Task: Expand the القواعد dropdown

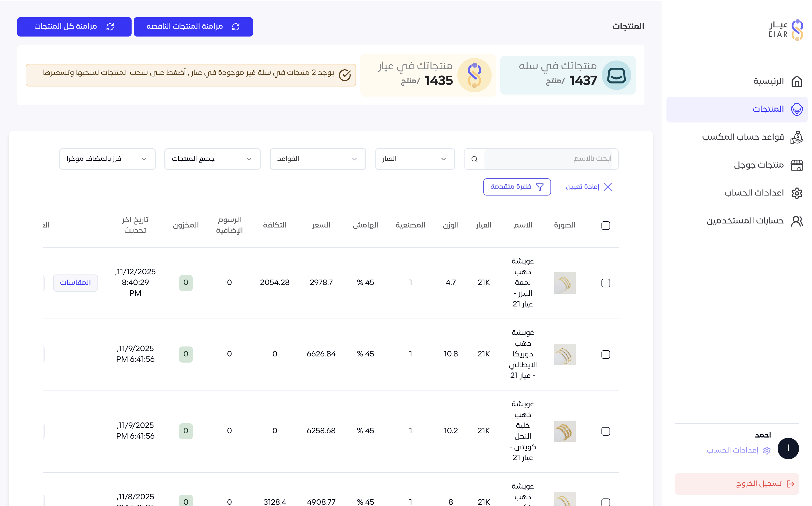Action: click(x=317, y=159)
